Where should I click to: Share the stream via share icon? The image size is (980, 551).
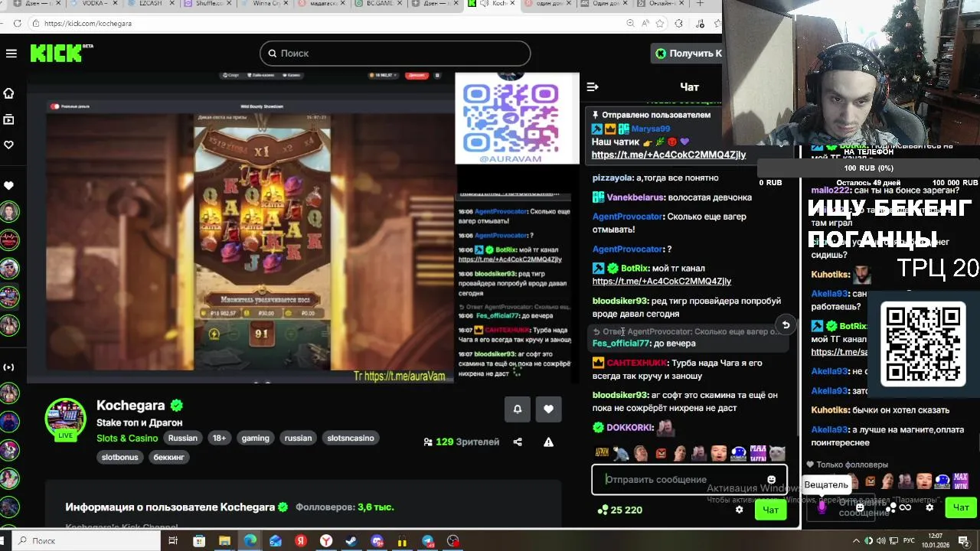point(518,442)
